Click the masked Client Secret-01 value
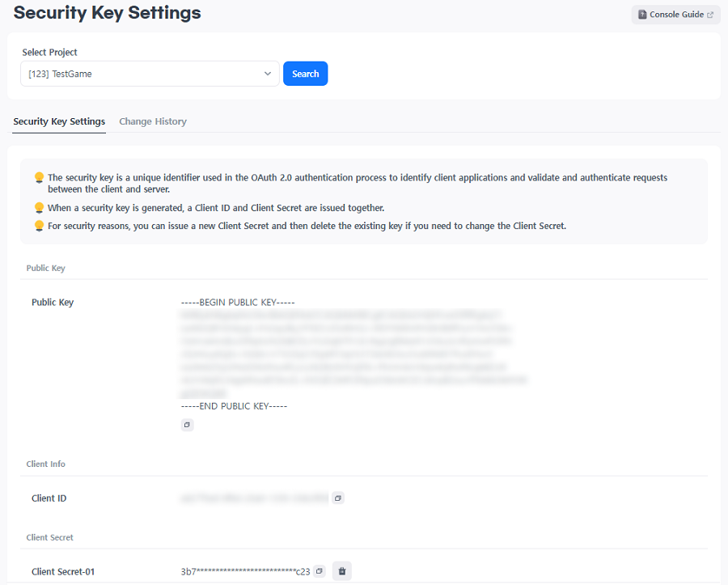Viewport: 728px width, 585px height. (x=245, y=571)
